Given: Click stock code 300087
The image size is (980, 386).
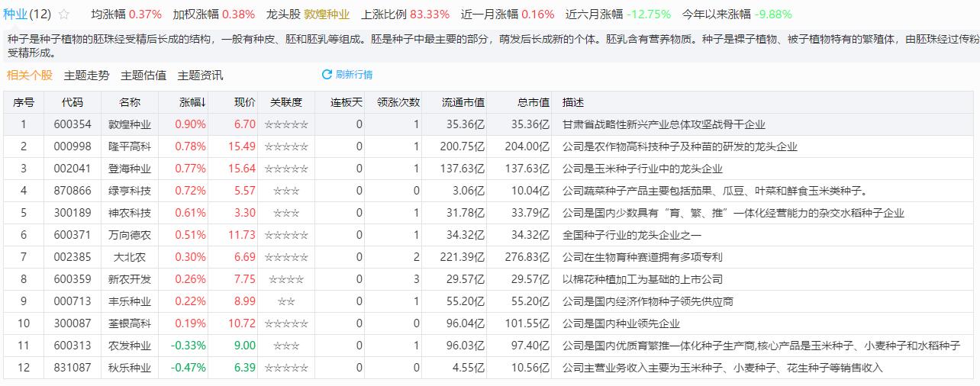Looking at the screenshot, I should 73,323.
